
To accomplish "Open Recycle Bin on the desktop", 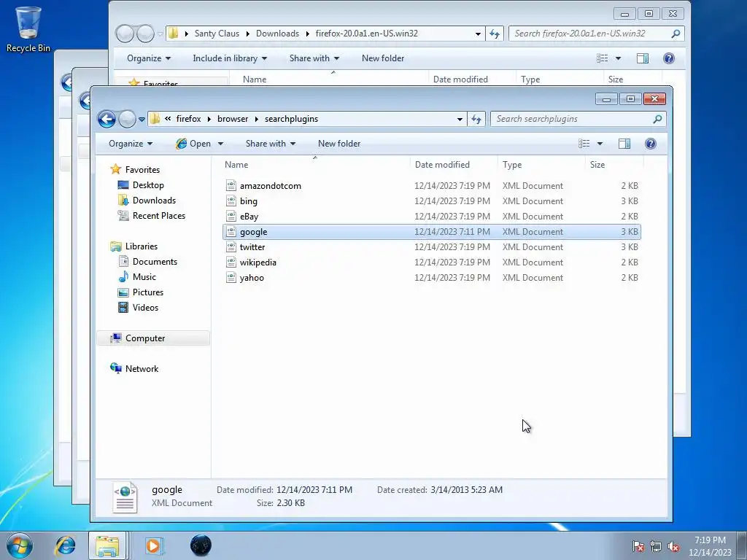I will [x=28, y=28].
